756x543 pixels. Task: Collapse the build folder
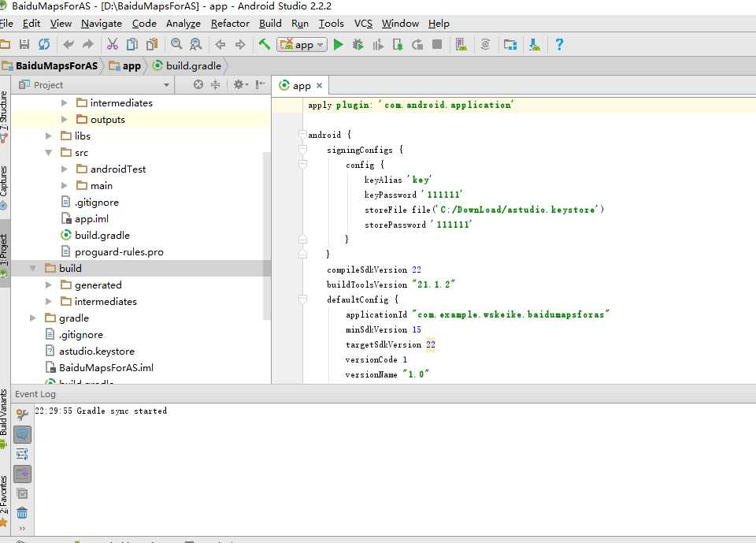click(x=33, y=269)
